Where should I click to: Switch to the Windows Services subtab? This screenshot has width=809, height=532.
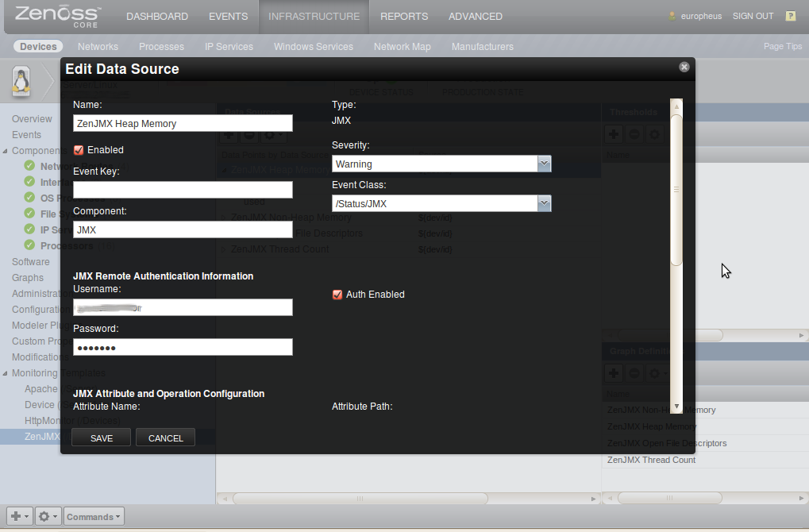313,46
